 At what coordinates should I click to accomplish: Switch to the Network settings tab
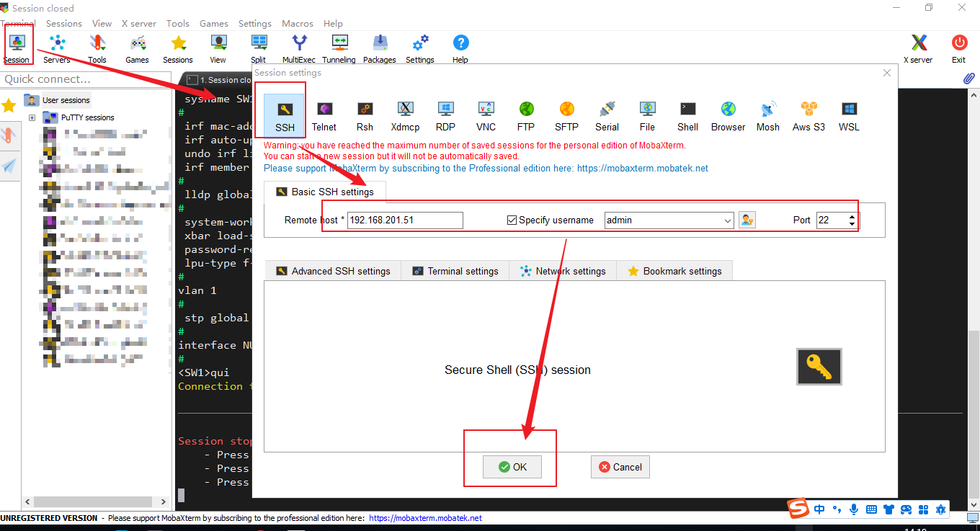point(563,271)
